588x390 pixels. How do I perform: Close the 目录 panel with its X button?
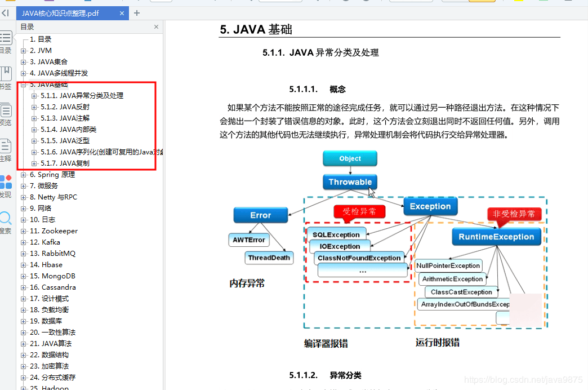tap(157, 26)
